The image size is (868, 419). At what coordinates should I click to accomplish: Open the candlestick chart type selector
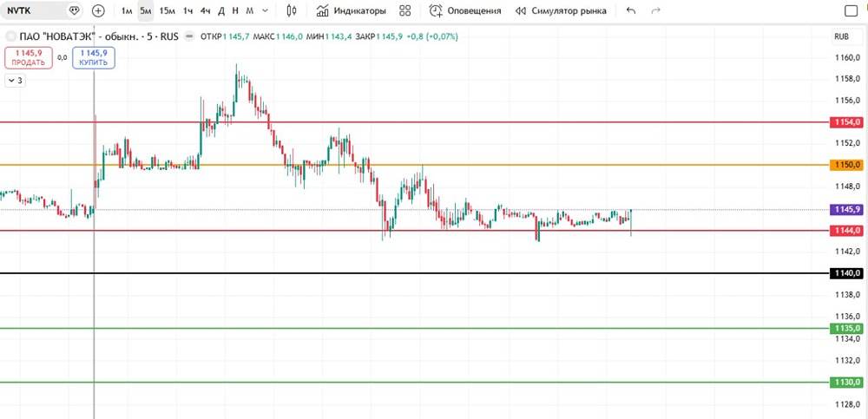pos(292,10)
